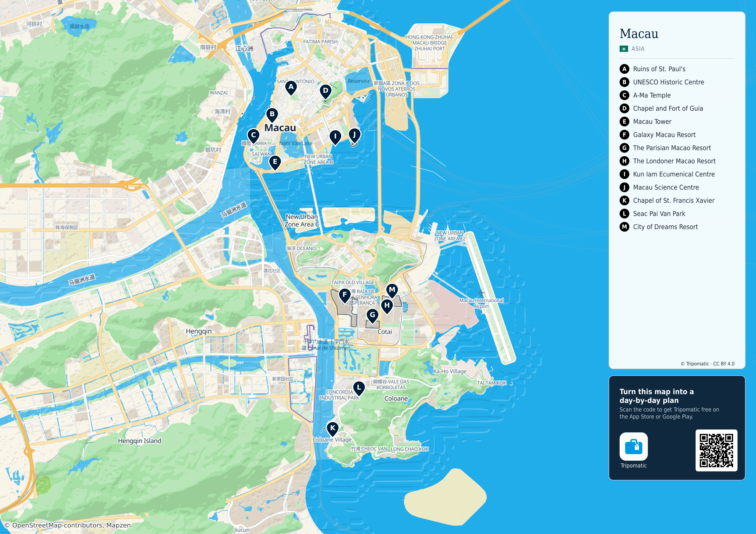This screenshot has height=534, width=756.
Task: Click map pin J at Science Centre
Action: click(x=354, y=135)
